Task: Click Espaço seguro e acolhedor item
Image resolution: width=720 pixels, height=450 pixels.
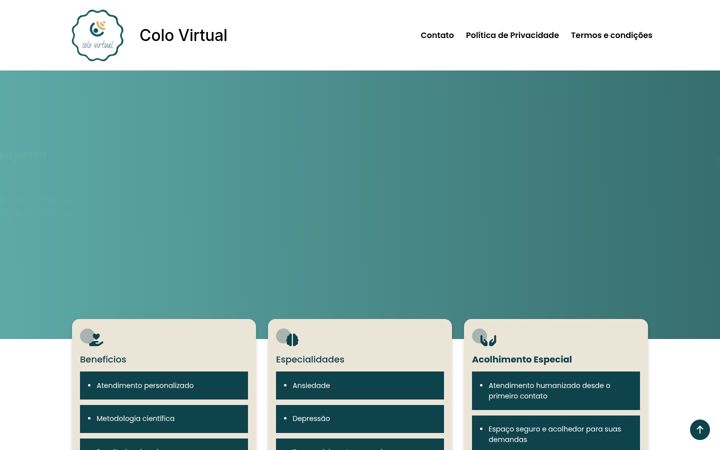Action: click(x=556, y=433)
